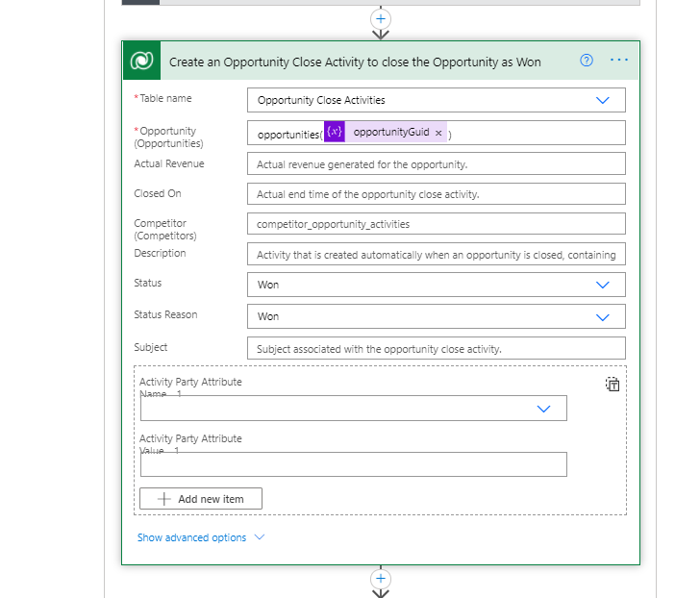This screenshot has height=598, width=700.
Task: Click the Closed On input field
Action: click(437, 193)
